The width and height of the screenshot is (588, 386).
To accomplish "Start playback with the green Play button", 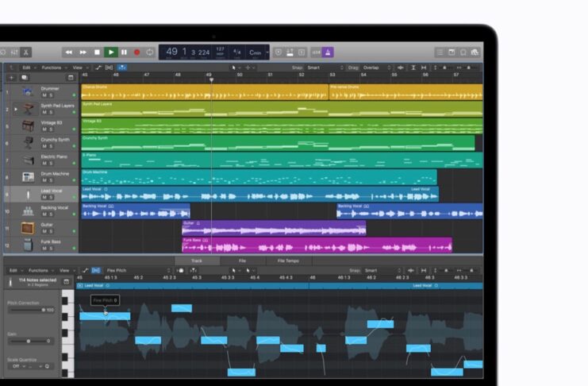I will click(111, 52).
